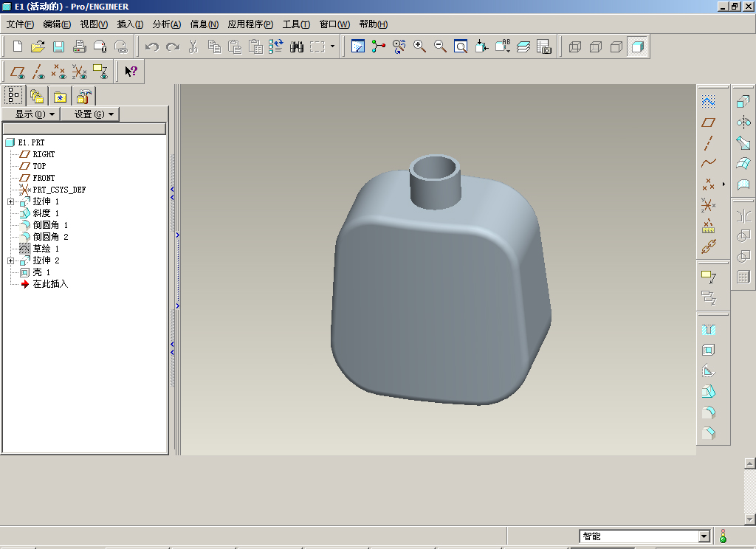Toggle coordinate systems display
The width and height of the screenshot is (756, 549).
80,72
